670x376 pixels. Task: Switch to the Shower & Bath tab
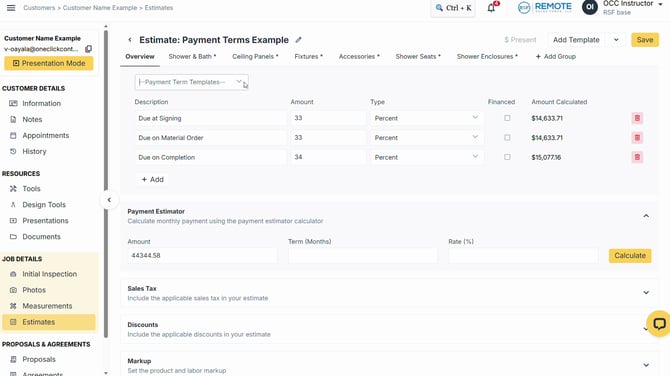point(192,56)
